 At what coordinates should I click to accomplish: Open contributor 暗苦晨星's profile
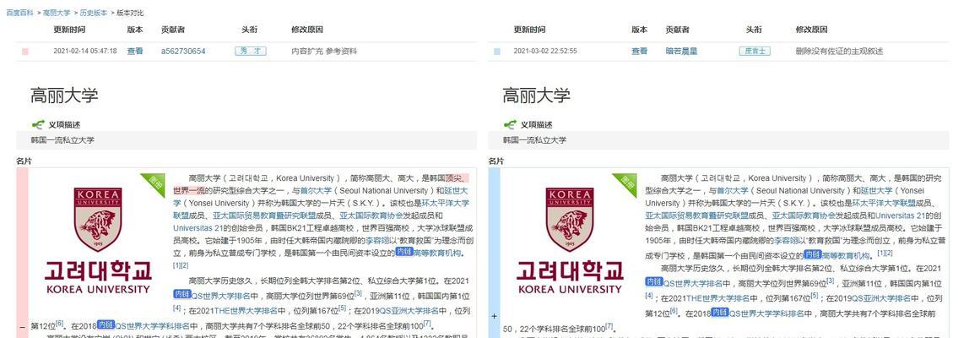[681, 52]
